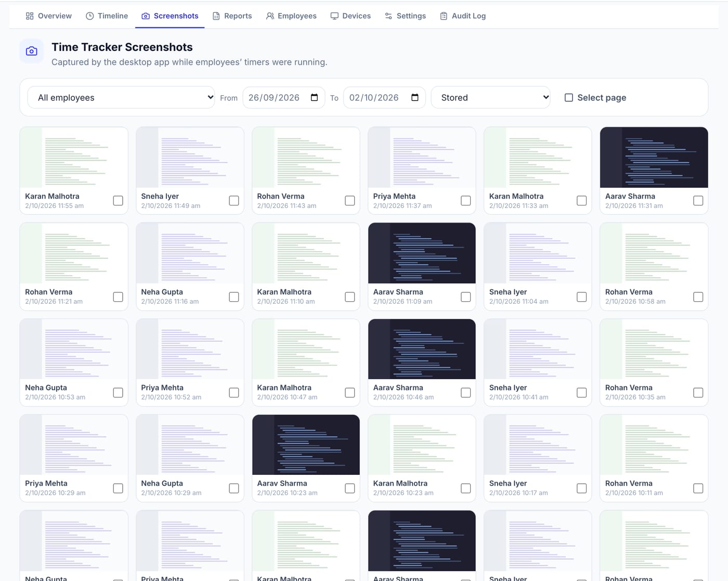
Task: Open Aarav Sharma 10:23 am dark screenshot
Action: [x=306, y=445]
